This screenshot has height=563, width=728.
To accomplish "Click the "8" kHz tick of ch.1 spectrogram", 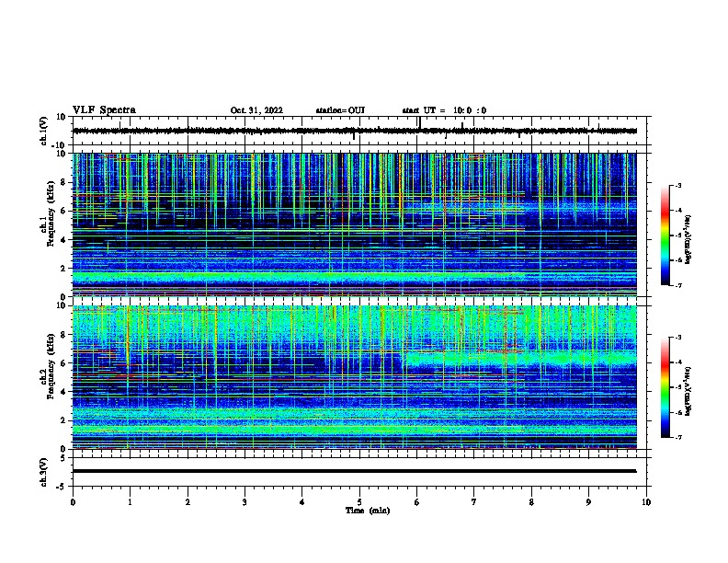I will coord(63,182).
